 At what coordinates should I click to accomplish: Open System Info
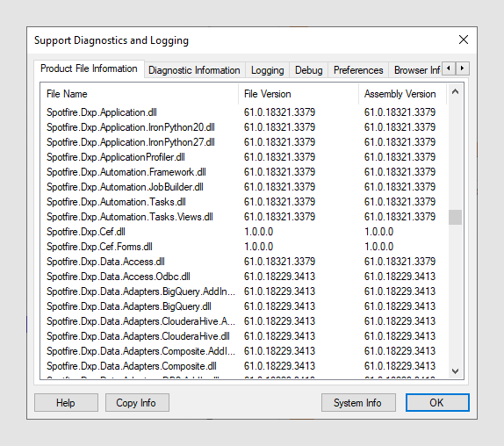point(358,403)
